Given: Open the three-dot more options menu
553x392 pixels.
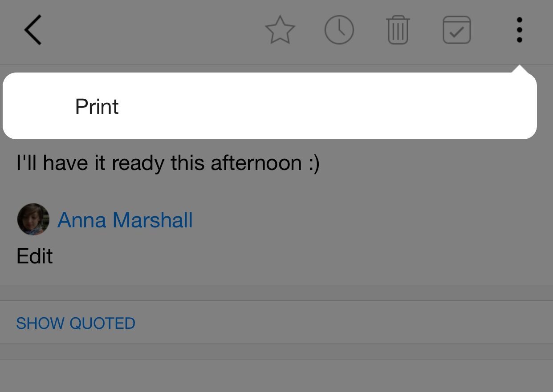Looking at the screenshot, I should click(x=519, y=30).
